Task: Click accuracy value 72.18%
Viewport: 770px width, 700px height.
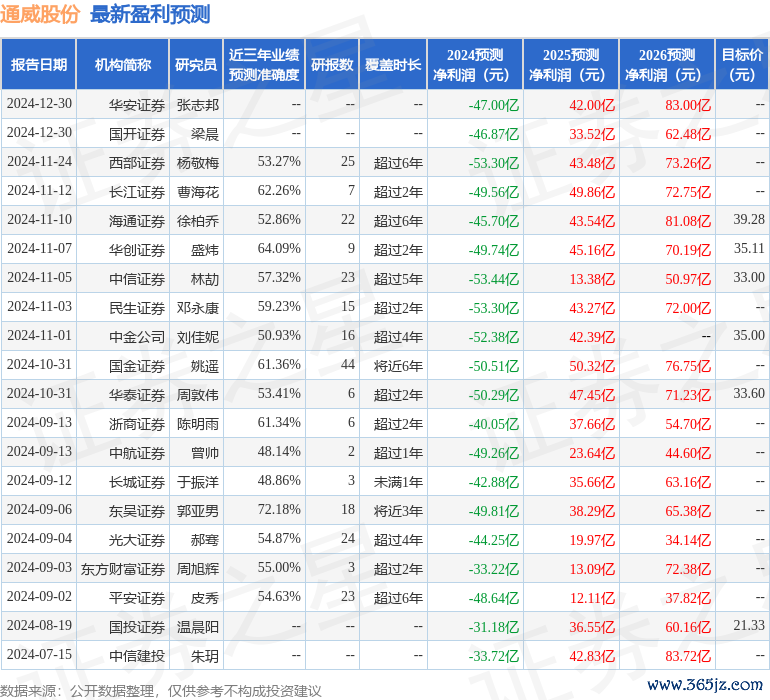Action: coord(279,509)
